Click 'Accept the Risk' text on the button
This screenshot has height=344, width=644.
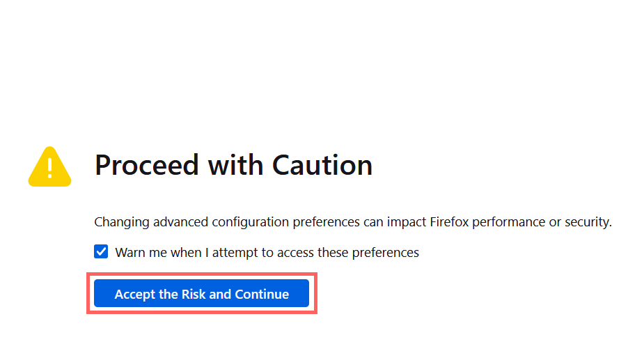[x=160, y=294]
